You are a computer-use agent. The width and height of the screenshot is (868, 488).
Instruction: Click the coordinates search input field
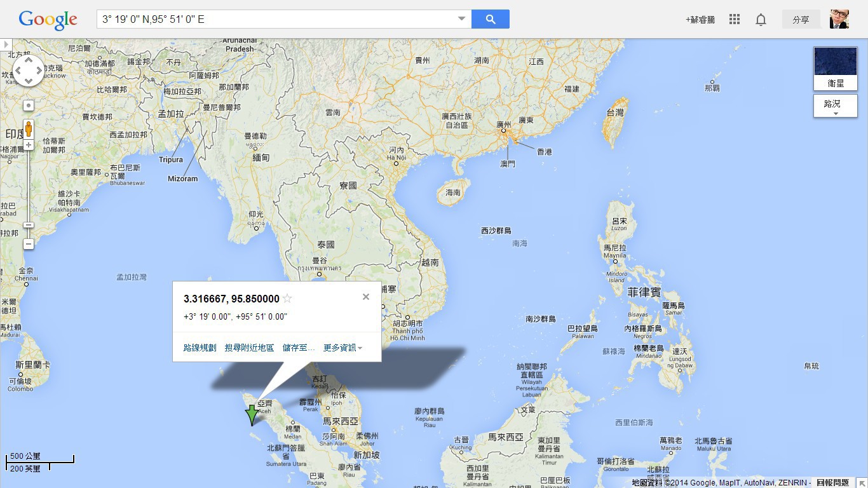tap(276, 19)
